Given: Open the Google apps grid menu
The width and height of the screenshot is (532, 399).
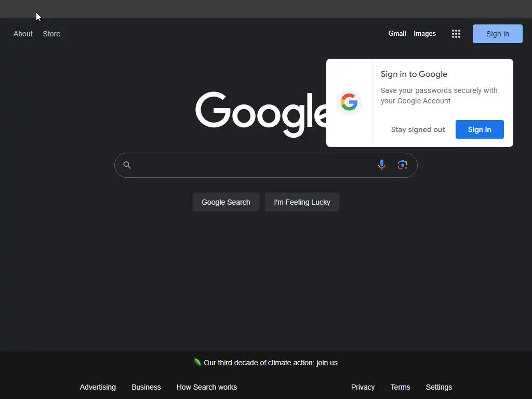Looking at the screenshot, I should tap(456, 34).
